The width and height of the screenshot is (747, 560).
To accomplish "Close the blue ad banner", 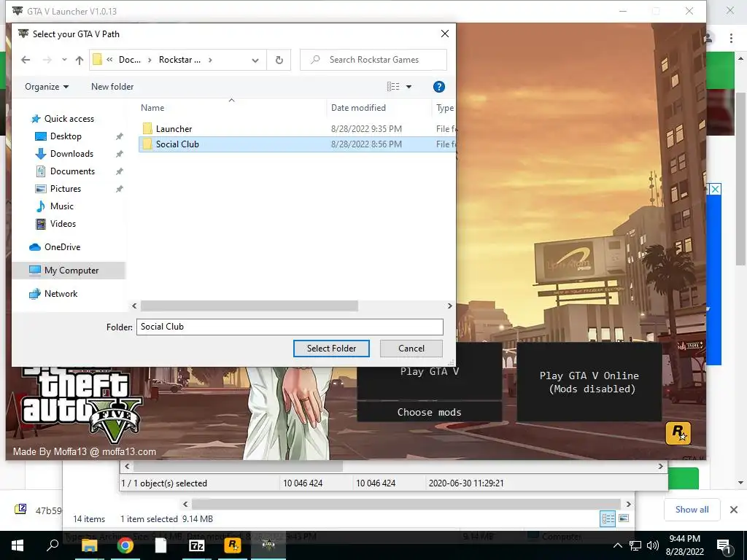I will pyautogui.click(x=715, y=189).
